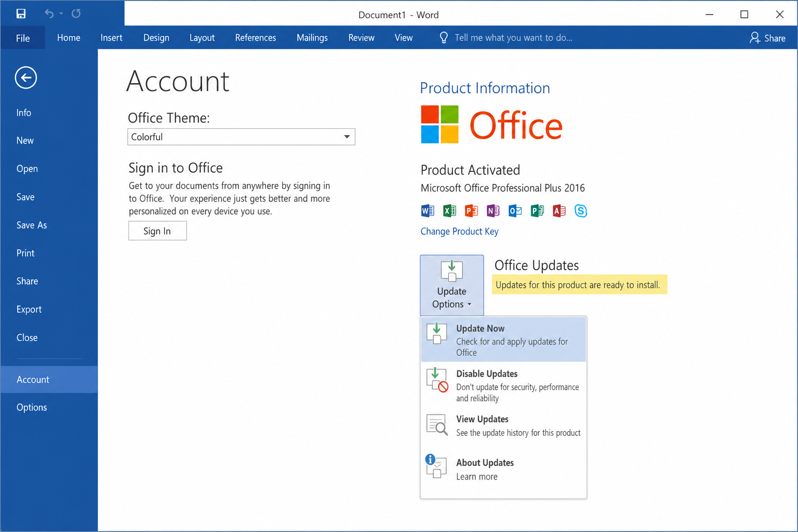Open the Design ribbon tab
Viewport: 798px width, 532px height.
156,38
